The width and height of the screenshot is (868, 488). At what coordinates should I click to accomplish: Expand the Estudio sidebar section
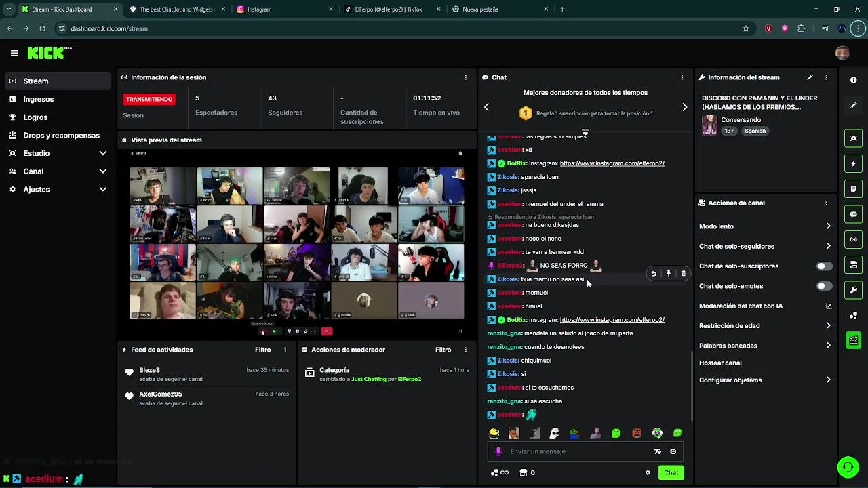(x=58, y=153)
